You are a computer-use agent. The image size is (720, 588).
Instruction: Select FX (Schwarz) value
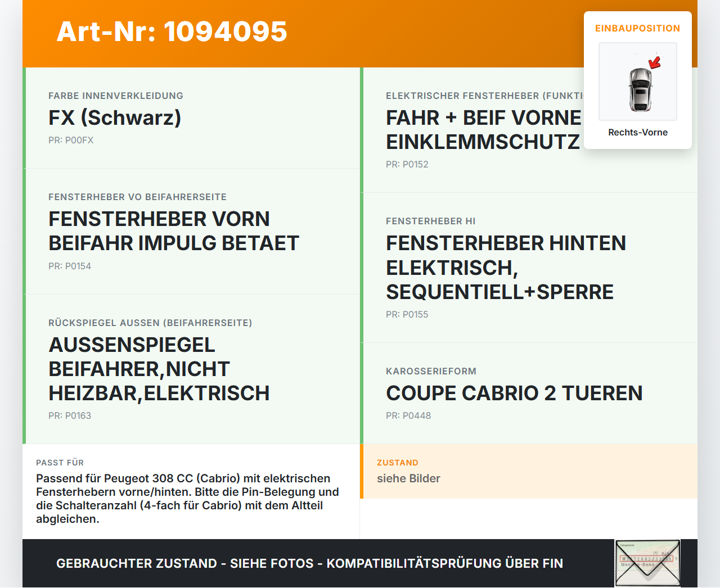[x=115, y=118]
